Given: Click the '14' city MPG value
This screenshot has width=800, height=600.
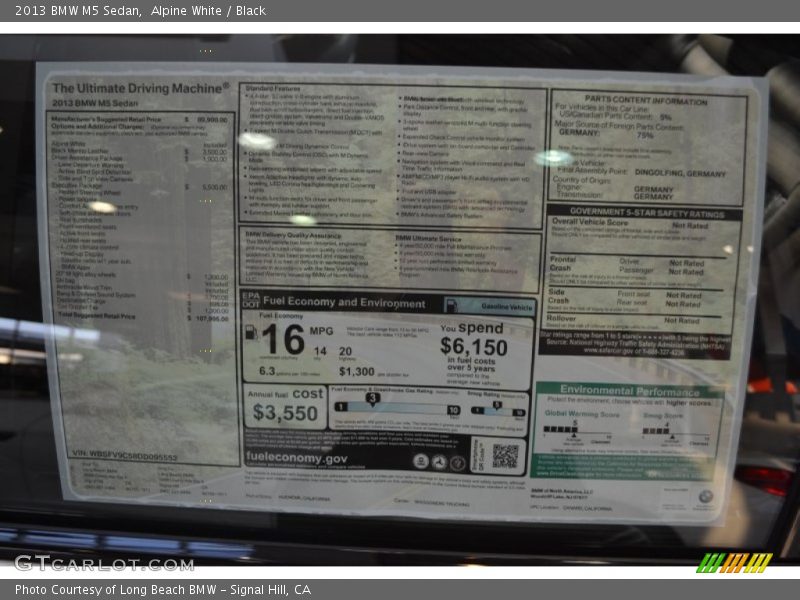Looking at the screenshot, I should point(320,351).
